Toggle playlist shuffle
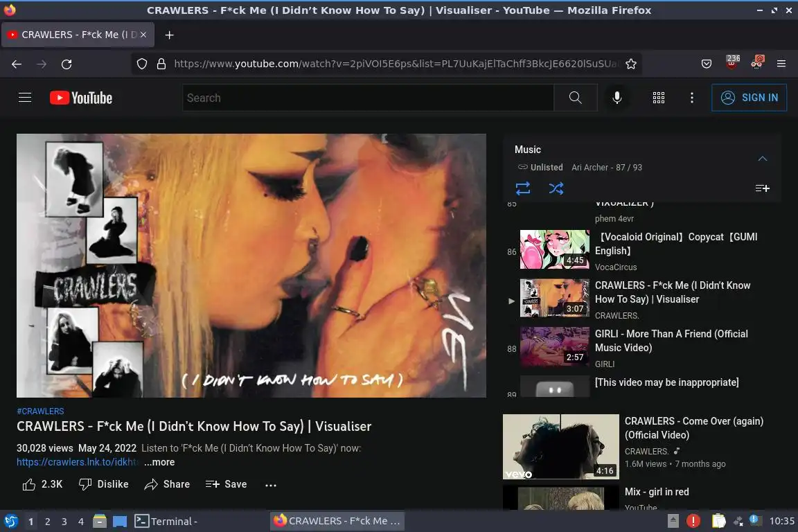 pos(556,188)
